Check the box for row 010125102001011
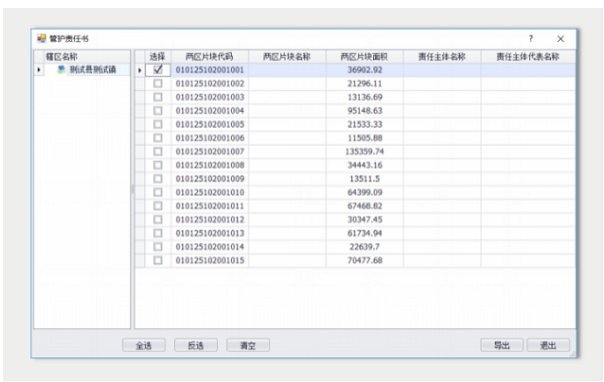The width and height of the screenshot is (604, 382). 158,206
